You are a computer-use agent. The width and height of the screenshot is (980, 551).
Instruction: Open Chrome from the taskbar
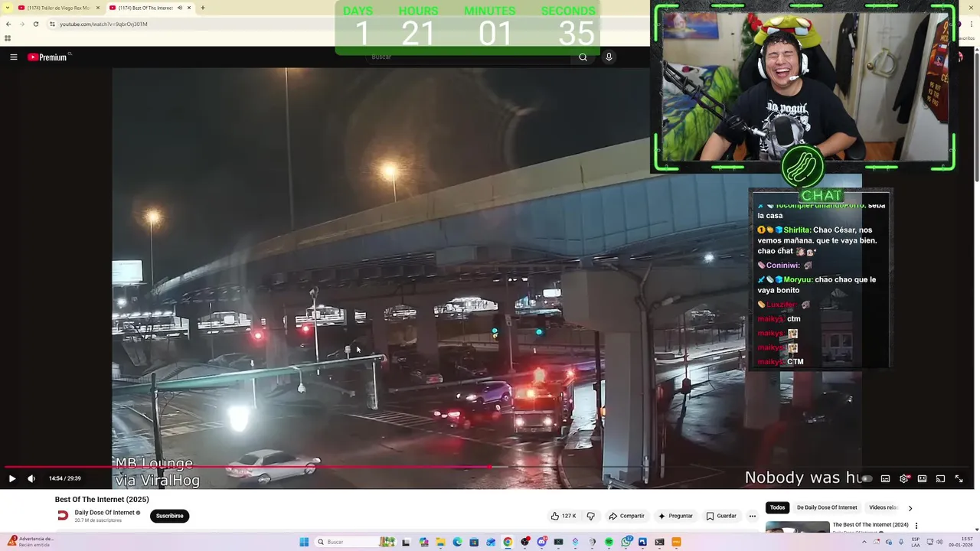click(508, 542)
